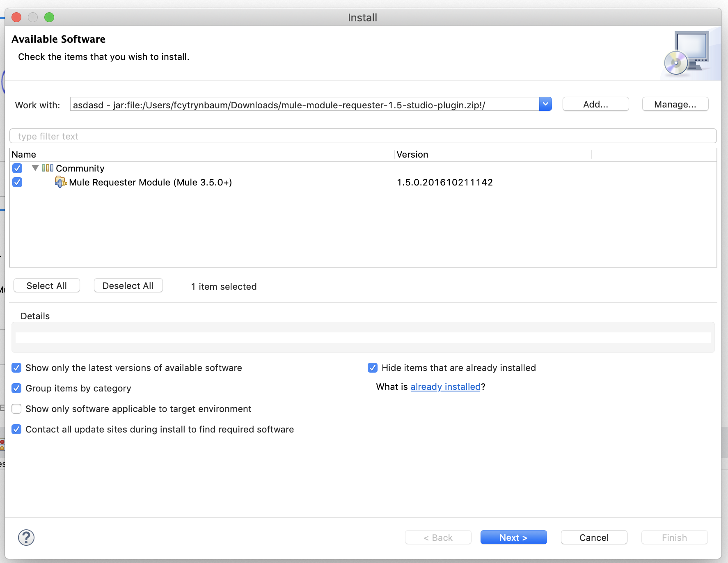Uncheck the Mule Requester Module item

click(17, 182)
